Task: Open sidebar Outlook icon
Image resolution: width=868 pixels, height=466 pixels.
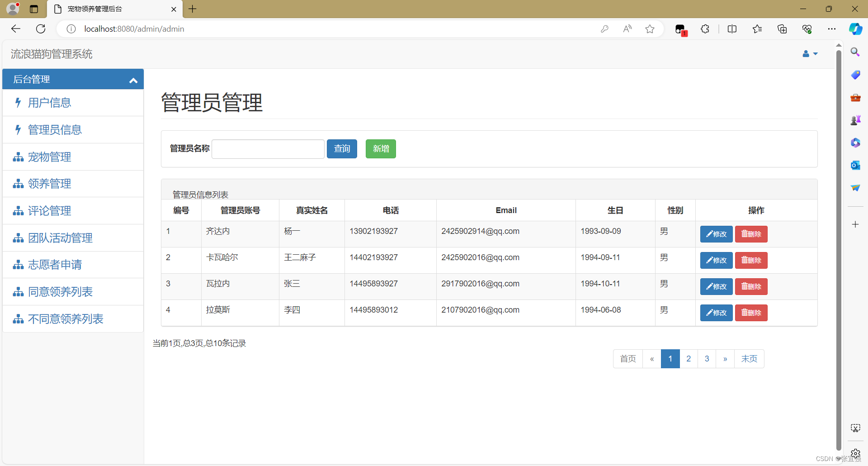Action: [x=855, y=165]
